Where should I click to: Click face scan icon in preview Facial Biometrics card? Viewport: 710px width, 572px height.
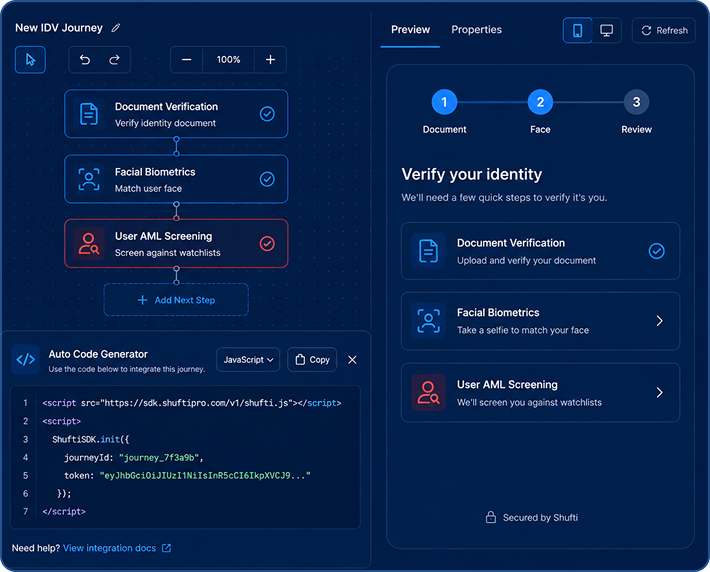point(428,321)
